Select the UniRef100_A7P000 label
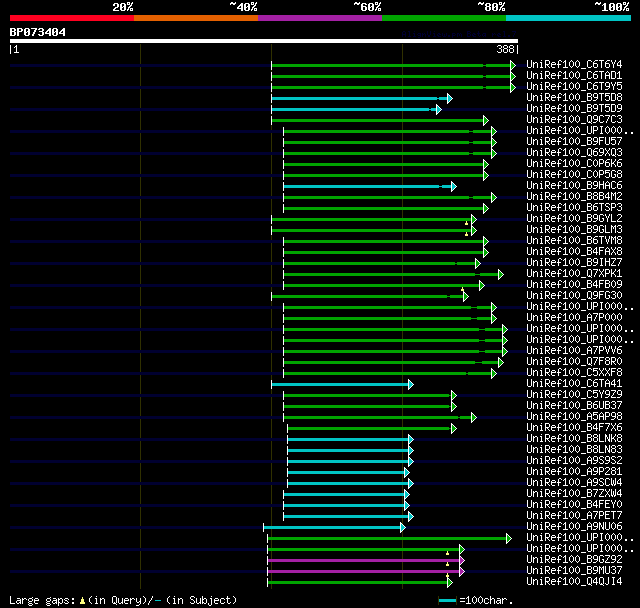Viewport: 640px width, 608px height. pyautogui.click(x=574, y=318)
